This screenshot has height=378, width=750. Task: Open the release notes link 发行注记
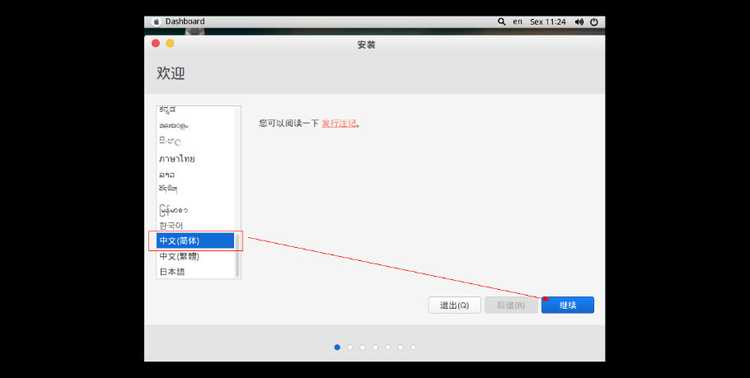339,123
